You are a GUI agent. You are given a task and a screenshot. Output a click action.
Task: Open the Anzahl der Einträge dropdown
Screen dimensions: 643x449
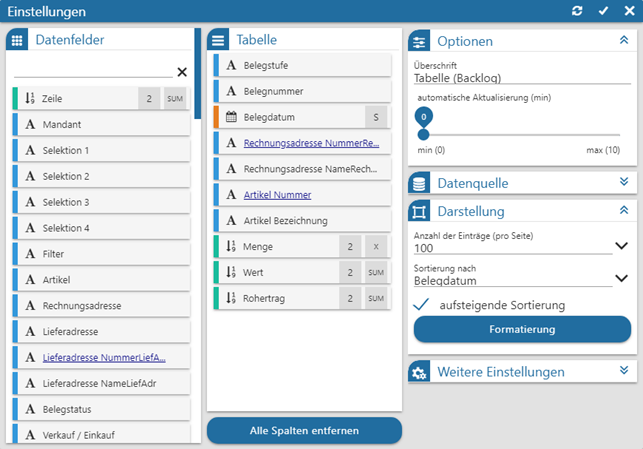(x=621, y=246)
